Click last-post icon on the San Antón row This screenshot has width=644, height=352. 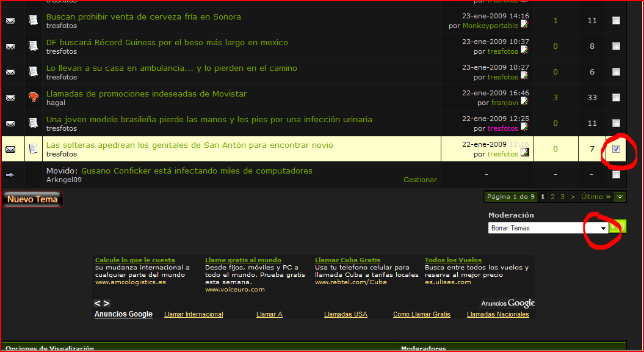coord(524,152)
